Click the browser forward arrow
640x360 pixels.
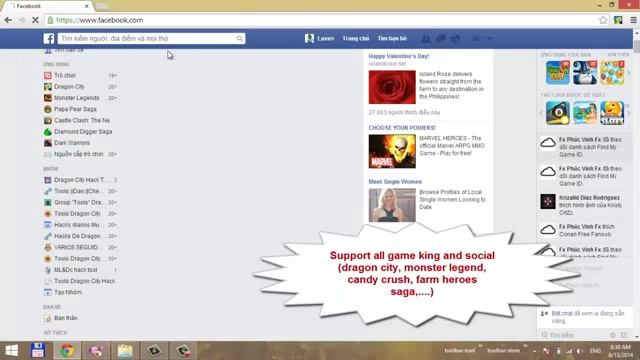(22, 20)
